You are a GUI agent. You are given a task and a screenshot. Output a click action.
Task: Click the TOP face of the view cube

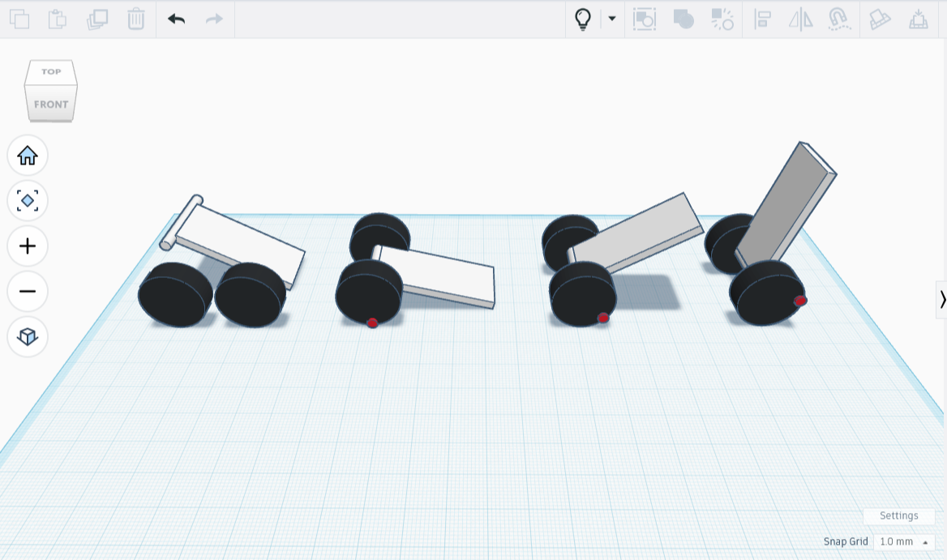(51, 71)
